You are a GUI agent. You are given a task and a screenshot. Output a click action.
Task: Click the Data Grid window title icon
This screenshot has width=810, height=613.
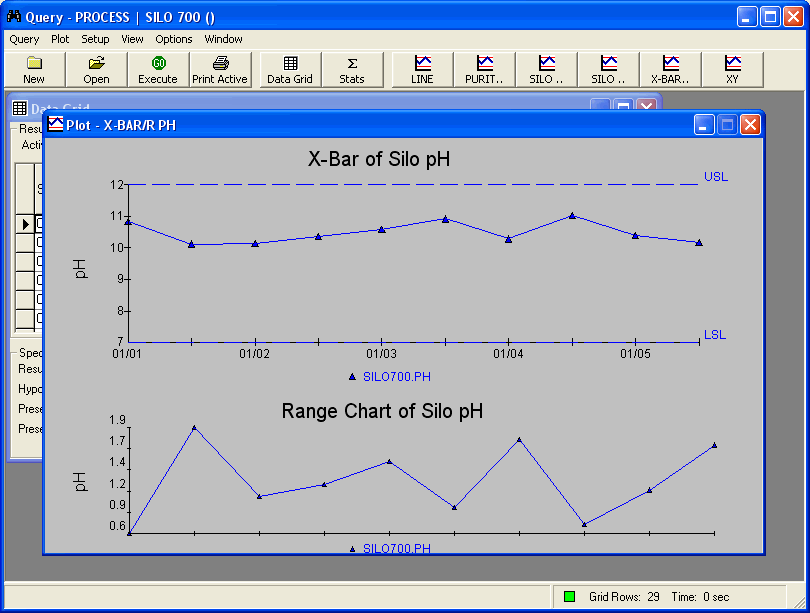click(x=20, y=108)
